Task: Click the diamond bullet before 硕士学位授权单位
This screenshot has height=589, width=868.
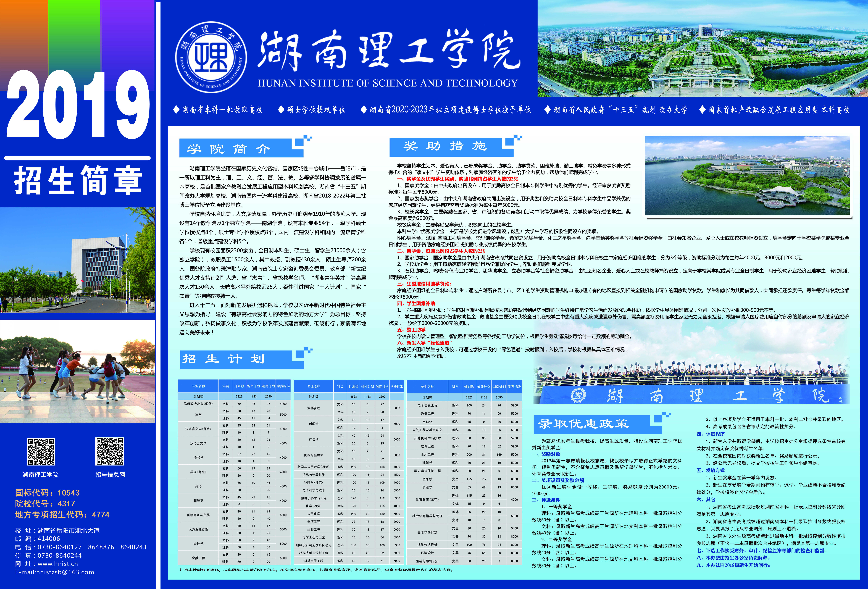Action: click(281, 109)
